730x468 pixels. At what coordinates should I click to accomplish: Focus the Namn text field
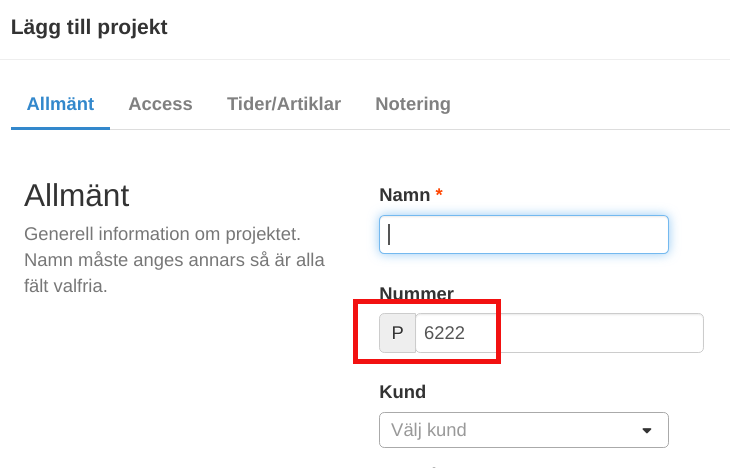(523, 234)
